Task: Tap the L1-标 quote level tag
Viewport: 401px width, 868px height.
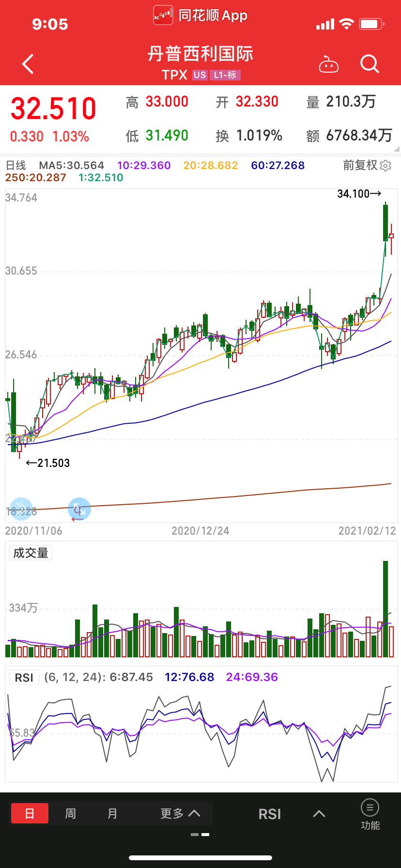Action: [x=225, y=75]
